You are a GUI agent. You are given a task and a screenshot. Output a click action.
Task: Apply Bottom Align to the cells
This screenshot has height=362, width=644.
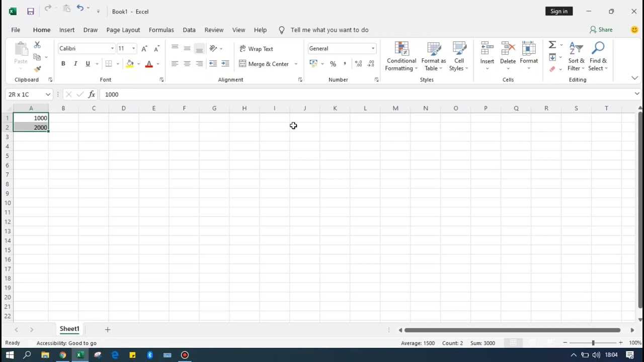click(x=199, y=48)
